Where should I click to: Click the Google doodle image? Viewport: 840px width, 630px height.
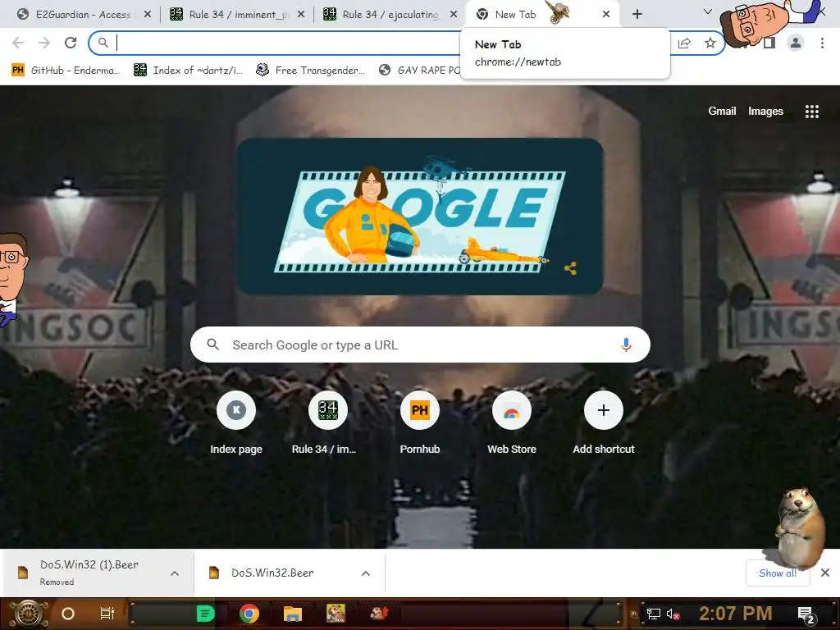pos(420,217)
